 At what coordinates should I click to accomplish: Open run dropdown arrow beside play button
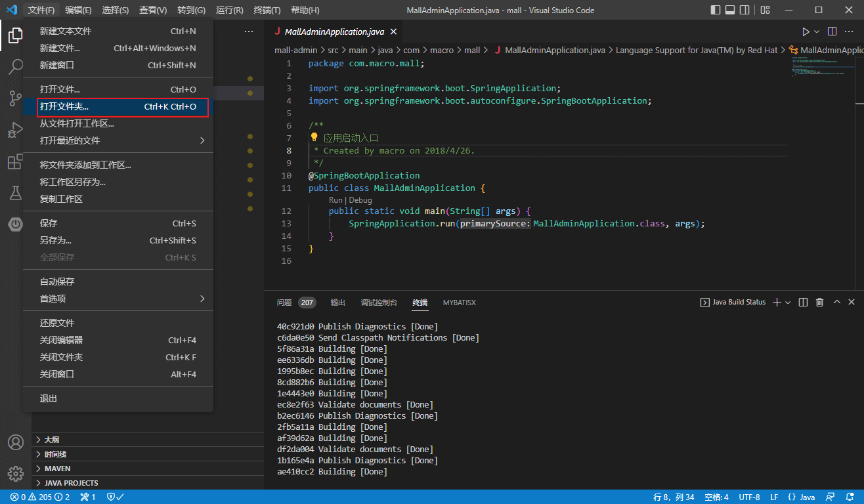tap(817, 31)
